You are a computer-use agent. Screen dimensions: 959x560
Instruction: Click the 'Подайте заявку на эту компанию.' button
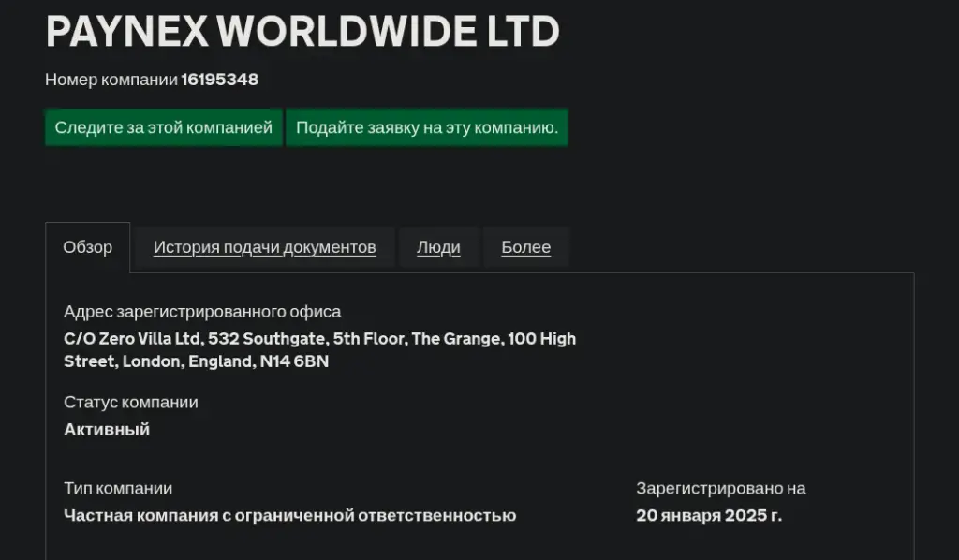point(427,127)
